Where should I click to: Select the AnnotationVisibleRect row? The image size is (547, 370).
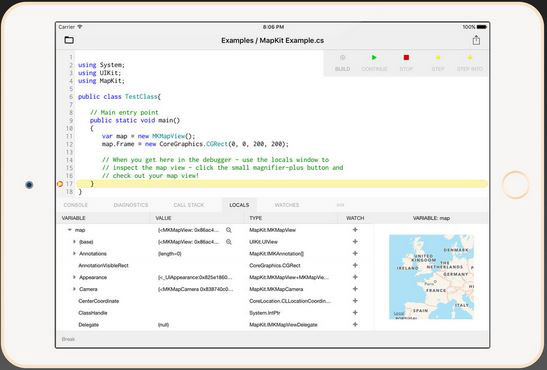pos(215,265)
